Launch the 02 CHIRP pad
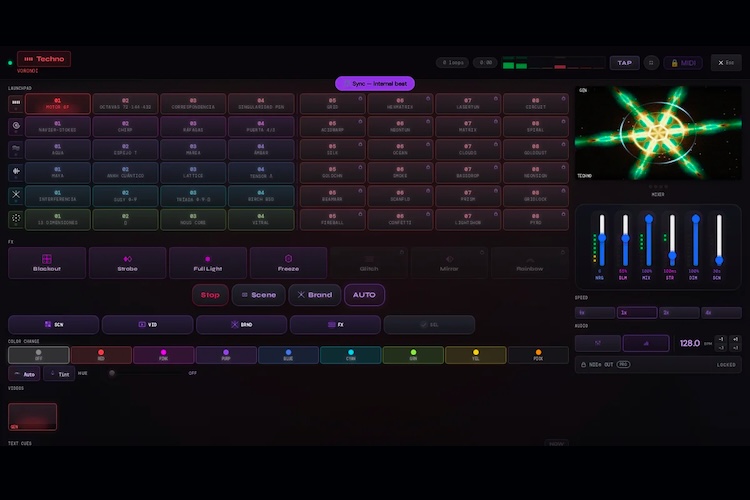The image size is (750, 500). 125,126
